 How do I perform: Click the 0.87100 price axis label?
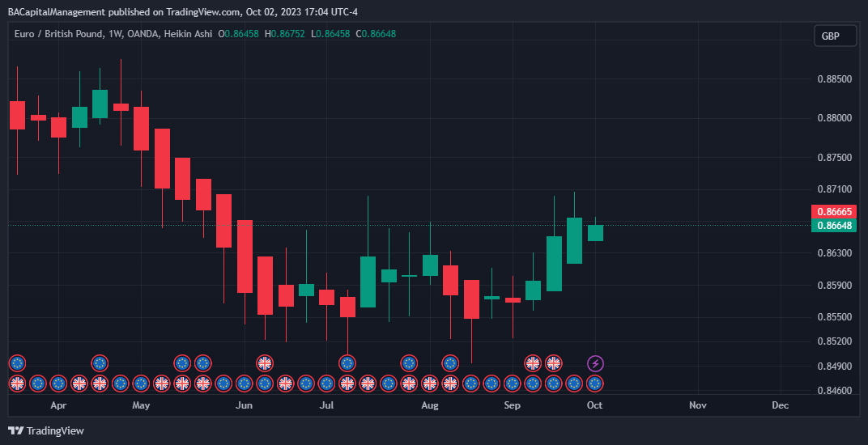(x=835, y=189)
